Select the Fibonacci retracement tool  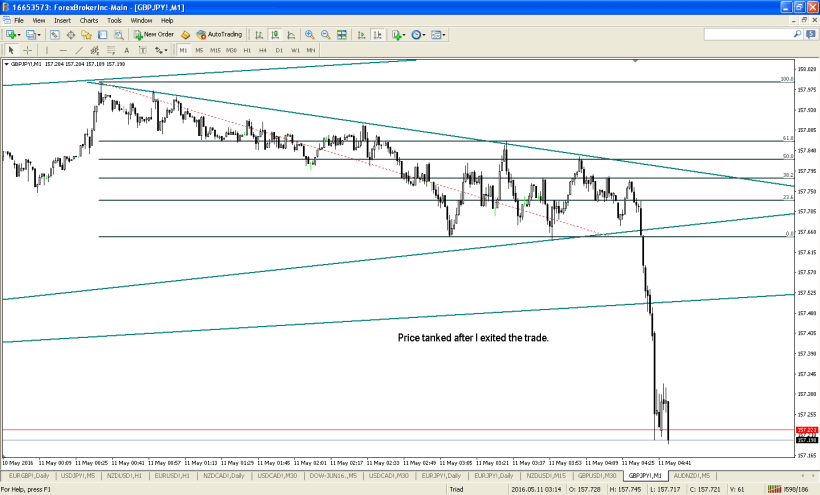click(111, 50)
